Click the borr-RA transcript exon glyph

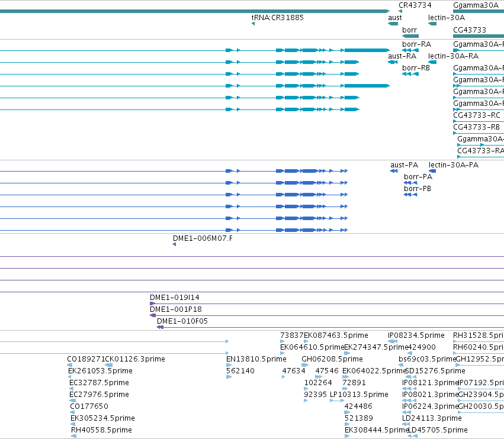pyautogui.click(x=410, y=50)
